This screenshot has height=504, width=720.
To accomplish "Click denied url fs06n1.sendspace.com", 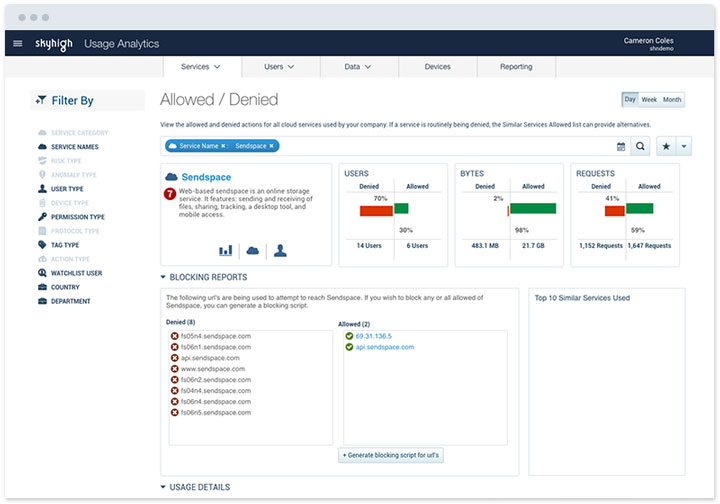I will tap(216, 347).
